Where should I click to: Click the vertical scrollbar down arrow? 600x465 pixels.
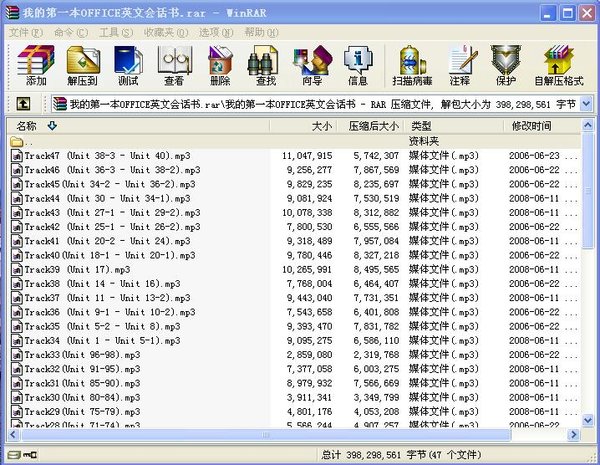point(587,420)
